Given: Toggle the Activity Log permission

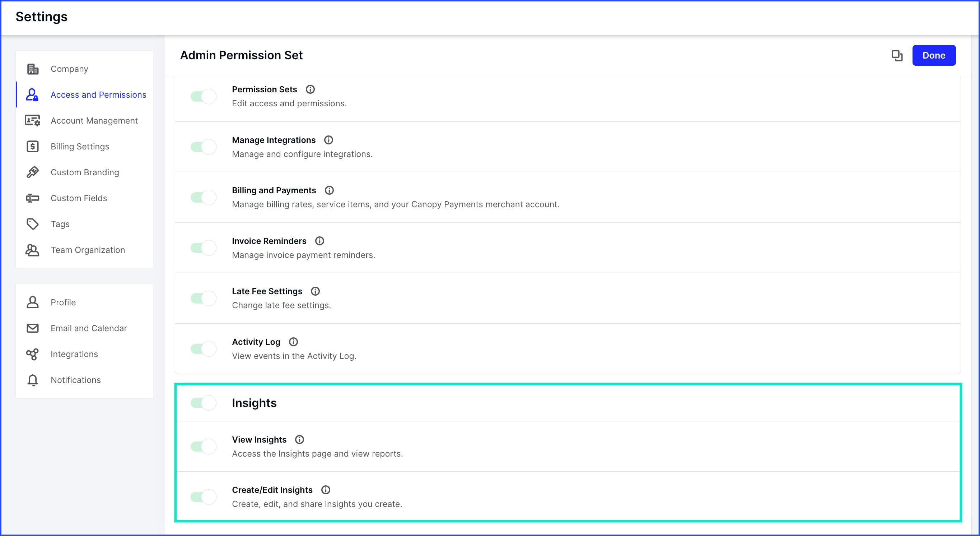Looking at the screenshot, I should (x=203, y=349).
